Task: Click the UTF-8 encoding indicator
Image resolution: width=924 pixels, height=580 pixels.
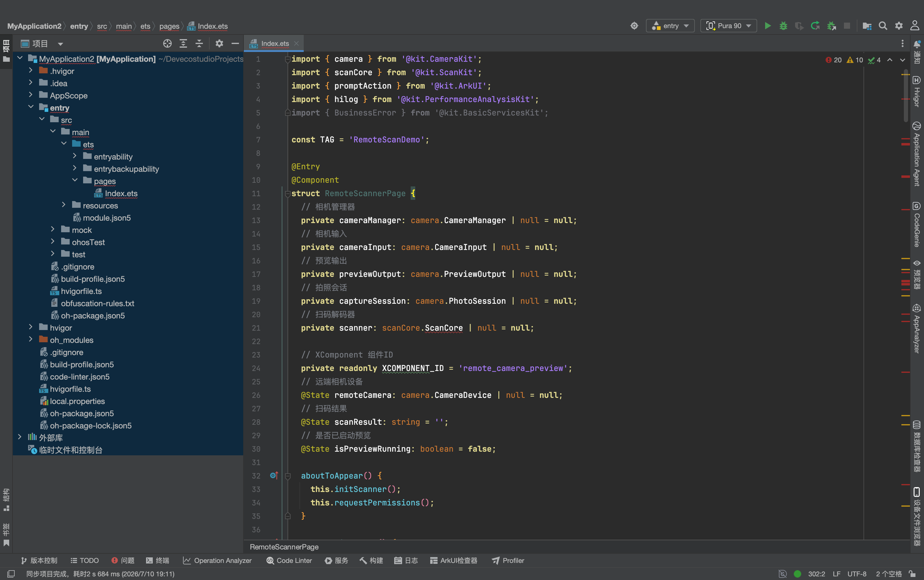Action: pyautogui.click(x=857, y=574)
